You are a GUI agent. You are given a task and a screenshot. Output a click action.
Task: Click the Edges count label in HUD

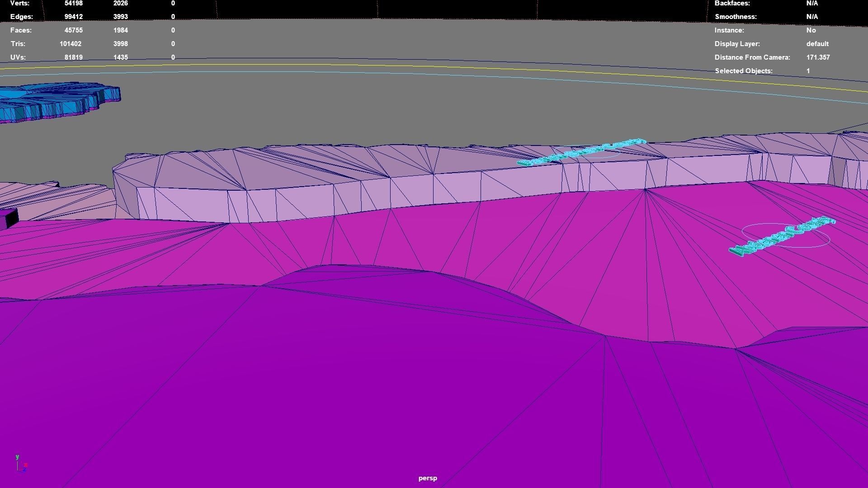point(21,17)
